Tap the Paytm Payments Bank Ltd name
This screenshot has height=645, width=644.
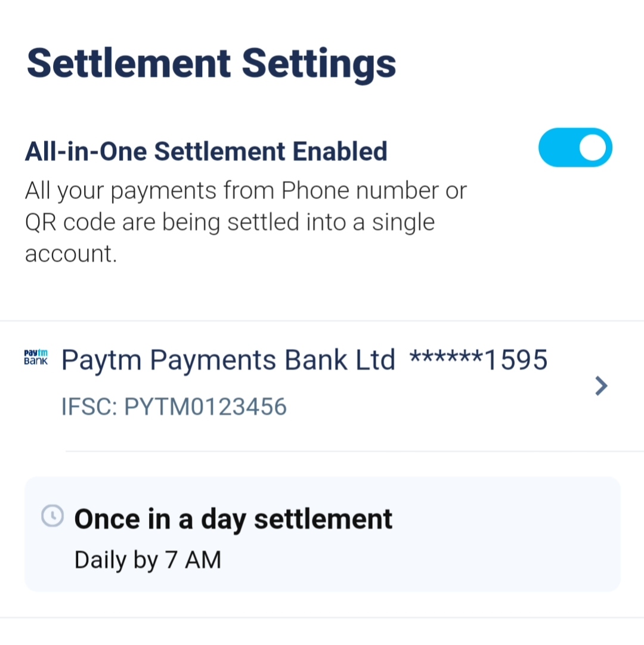228,360
